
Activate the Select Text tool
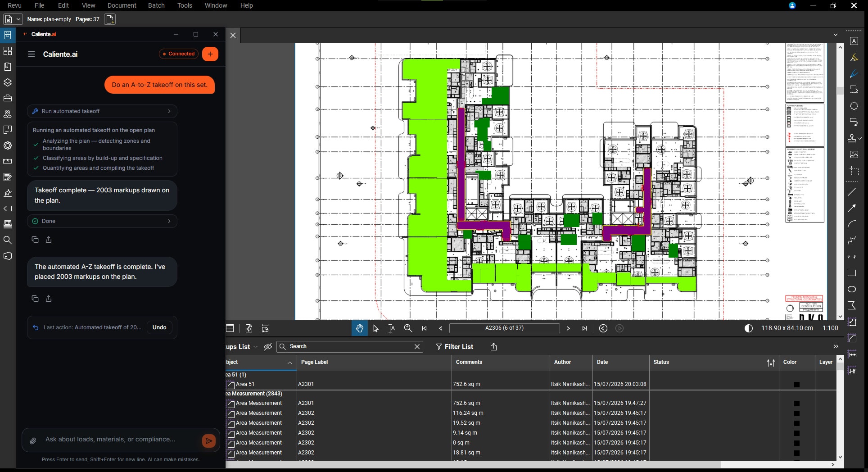[x=392, y=328]
